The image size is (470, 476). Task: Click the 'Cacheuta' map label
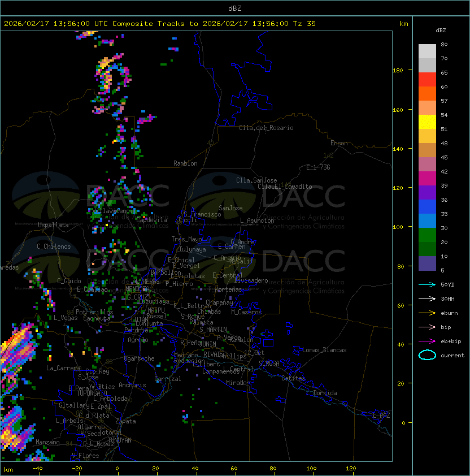[x=97, y=318]
